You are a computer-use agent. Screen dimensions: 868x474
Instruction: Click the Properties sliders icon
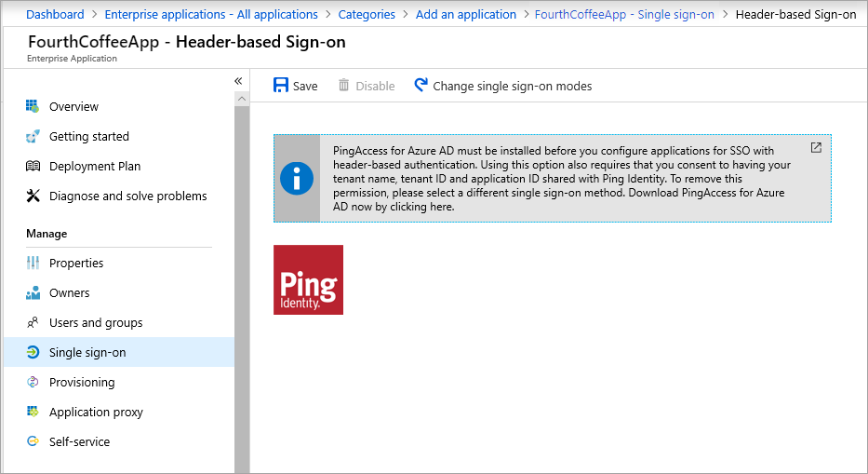coord(33,263)
